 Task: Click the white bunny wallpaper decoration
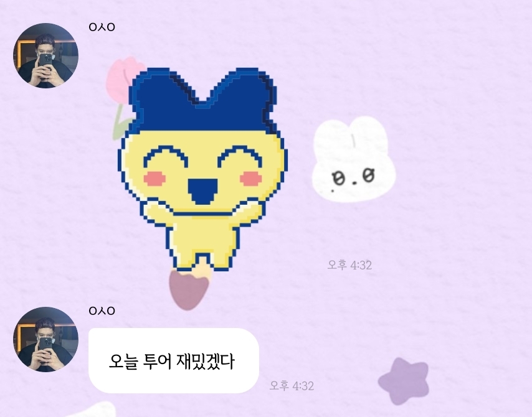click(x=354, y=159)
